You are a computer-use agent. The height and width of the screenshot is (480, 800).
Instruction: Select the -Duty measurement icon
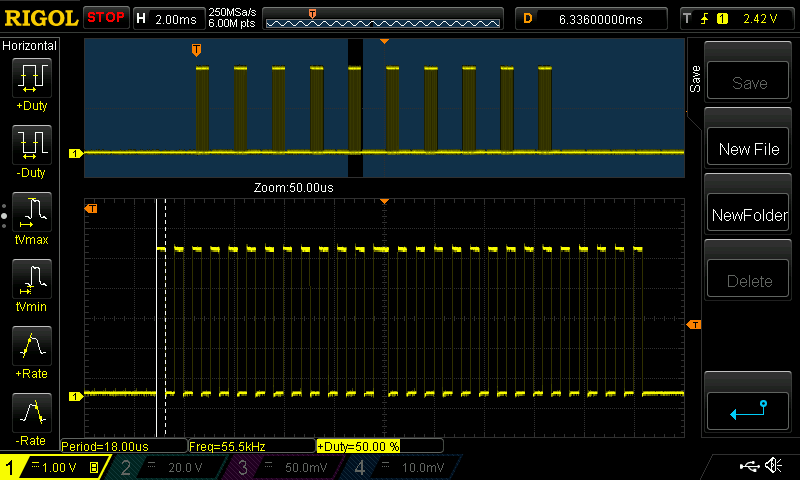pyautogui.click(x=31, y=146)
